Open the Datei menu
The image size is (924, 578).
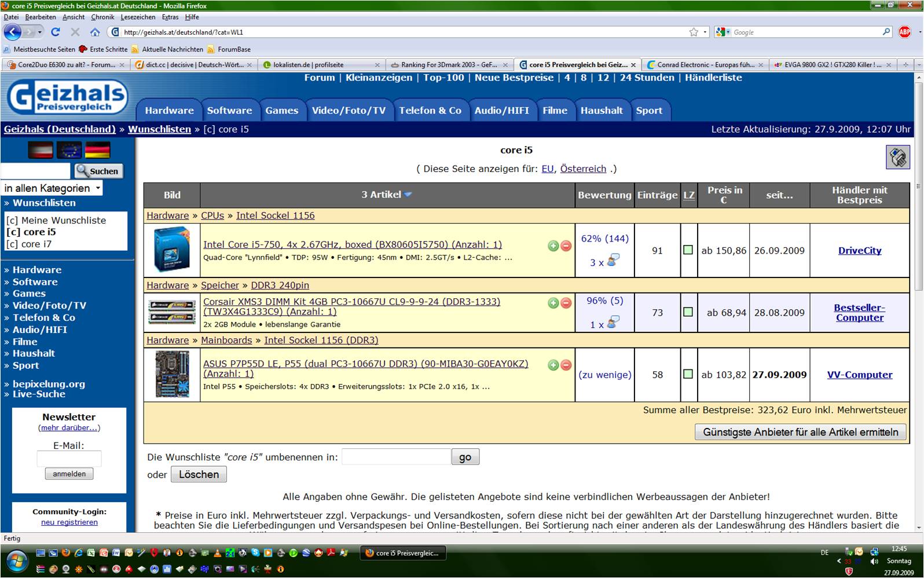pyautogui.click(x=11, y=17)
